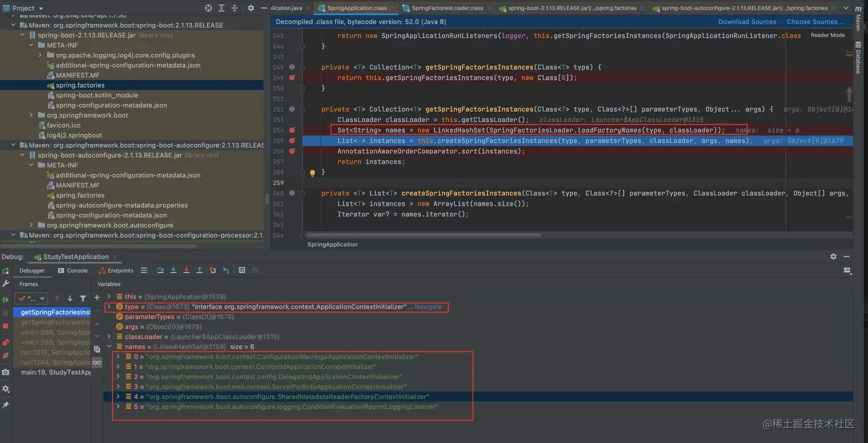The image size is (868, 443).
Task: Click the Rerun StudyTestApplication icon
Action: tap(6, 271)
